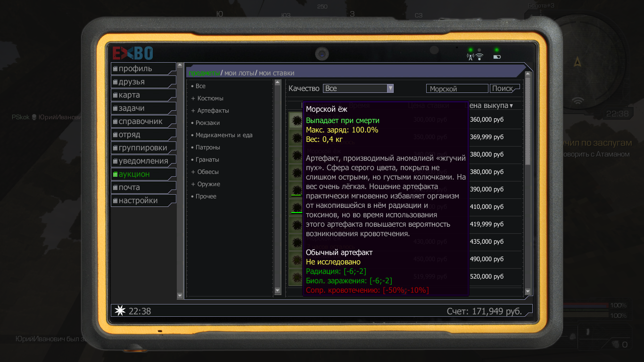Expand the Медикаменты и еда category

(222, 135)
